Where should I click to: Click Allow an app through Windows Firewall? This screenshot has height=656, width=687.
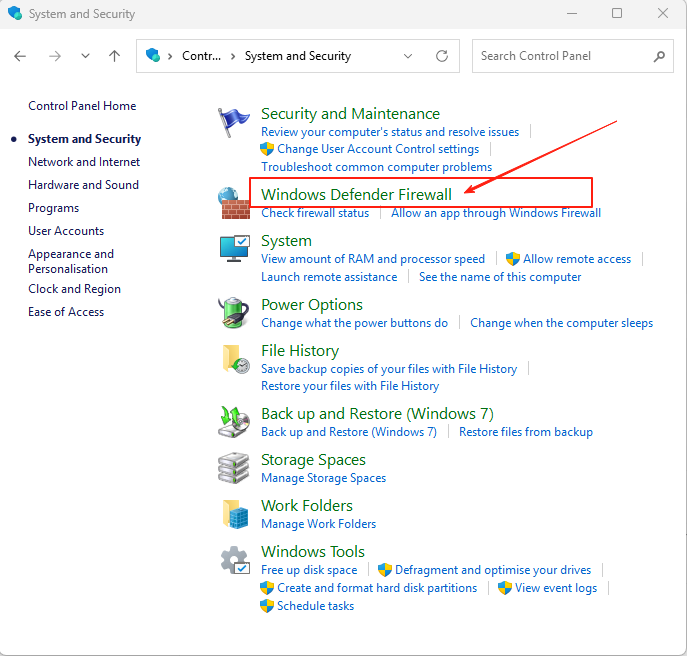click(x=496, y=213)
